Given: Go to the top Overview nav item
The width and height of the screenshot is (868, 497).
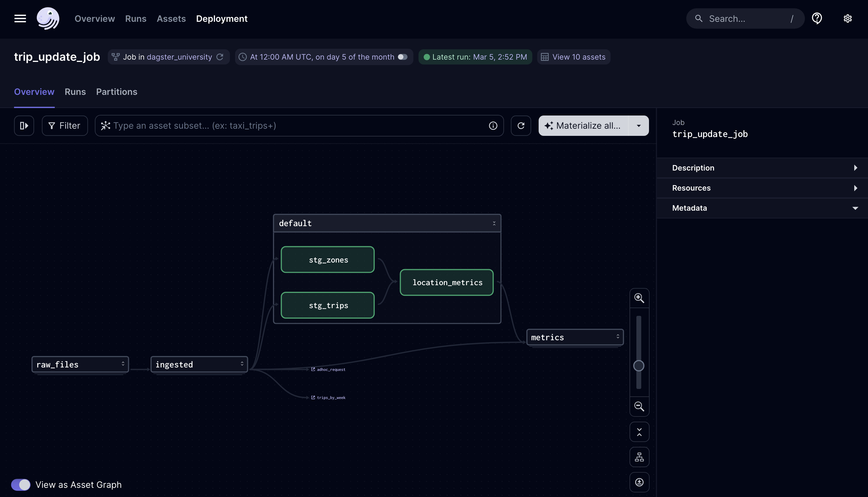Looking at the screenshot, I should pyautogui.click(x=95, y=18).
